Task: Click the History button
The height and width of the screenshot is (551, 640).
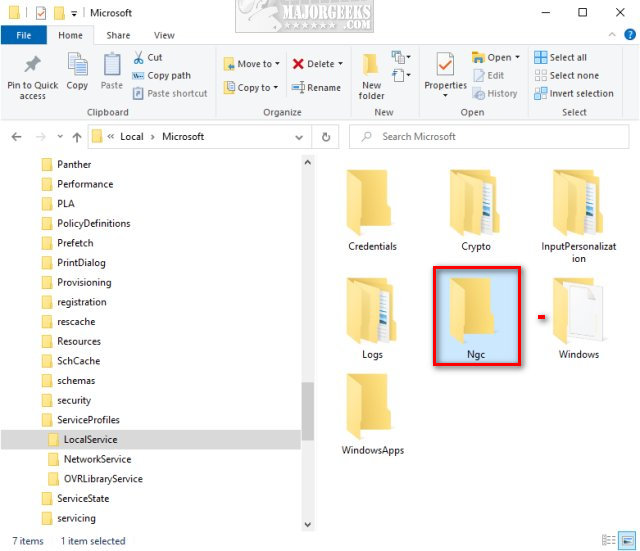Action: pyautogui.click(x=495, y=93)
